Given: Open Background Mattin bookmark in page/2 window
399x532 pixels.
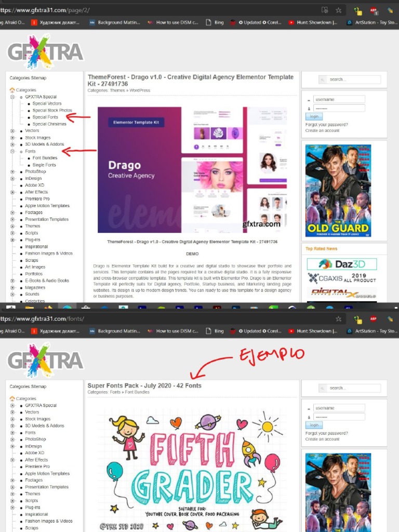Looking at the screenshot, I should click(115, 22).
